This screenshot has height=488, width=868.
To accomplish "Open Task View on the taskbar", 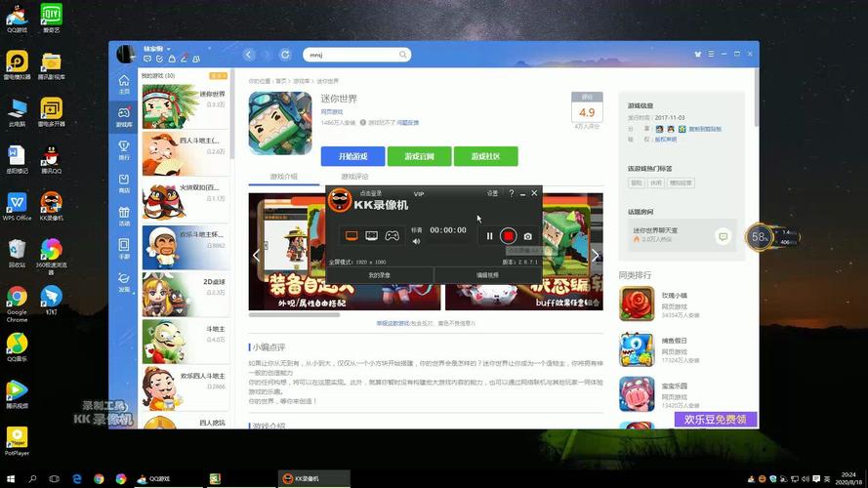I will click(x=55, y=478).
